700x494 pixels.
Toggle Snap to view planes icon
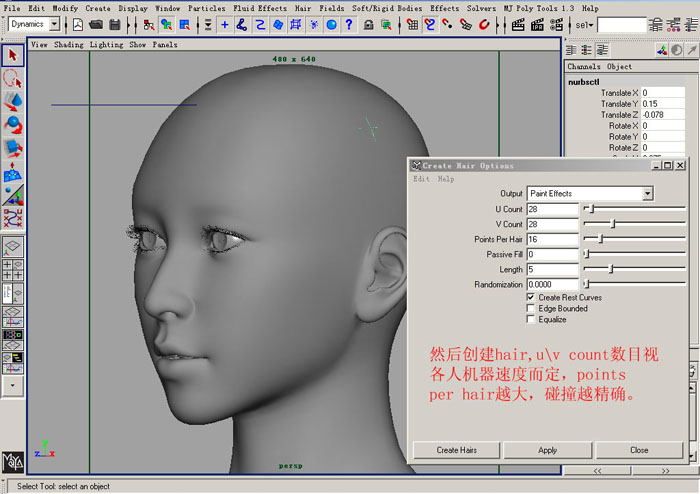pos(466,25)
